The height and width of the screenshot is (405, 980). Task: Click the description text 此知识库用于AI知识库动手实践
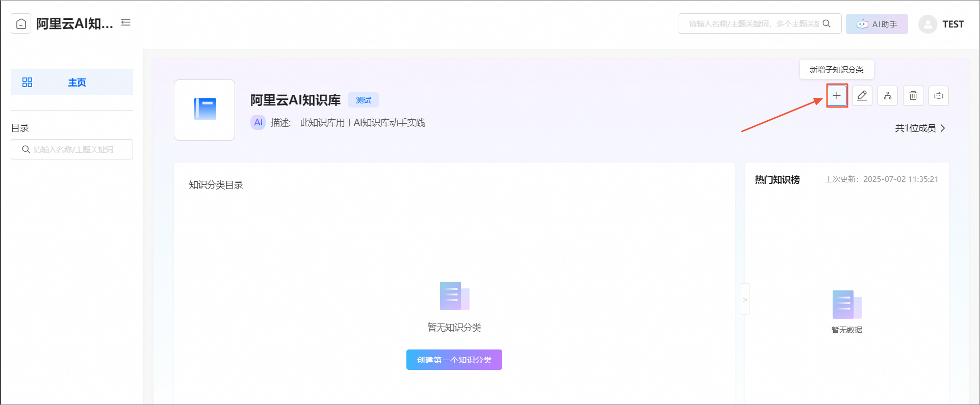click(363, 123)
